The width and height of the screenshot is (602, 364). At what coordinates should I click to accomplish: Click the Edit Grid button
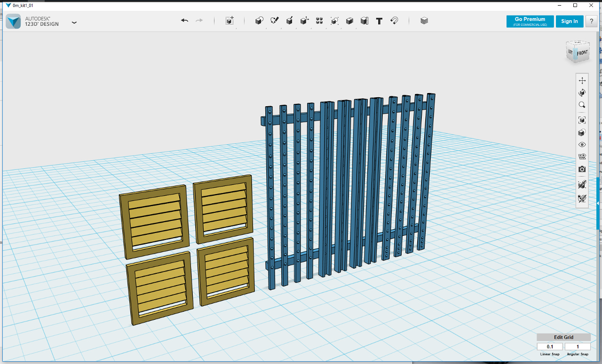point(564,337)
